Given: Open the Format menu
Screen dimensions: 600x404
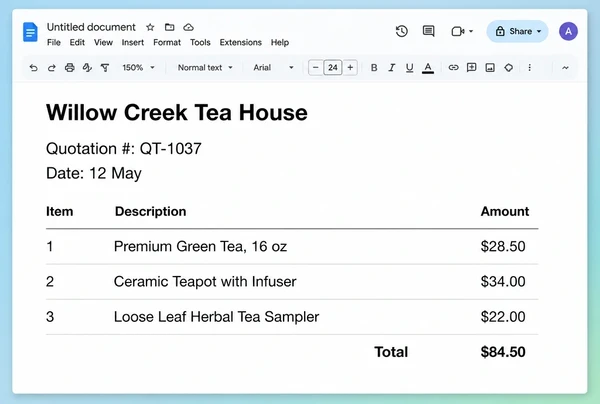Looking at the screenshot, I should pos(167,42).
